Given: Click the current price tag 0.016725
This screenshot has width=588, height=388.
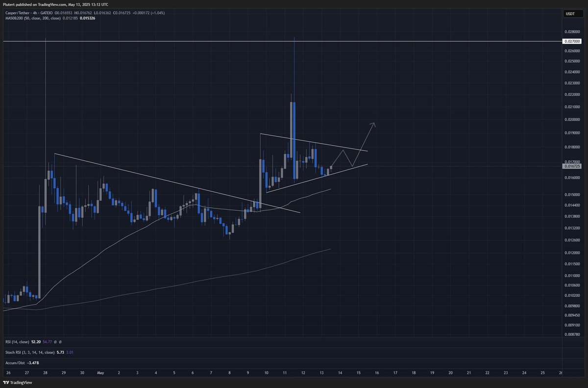Looking at the screenshot, I should [x=571, y=166].
